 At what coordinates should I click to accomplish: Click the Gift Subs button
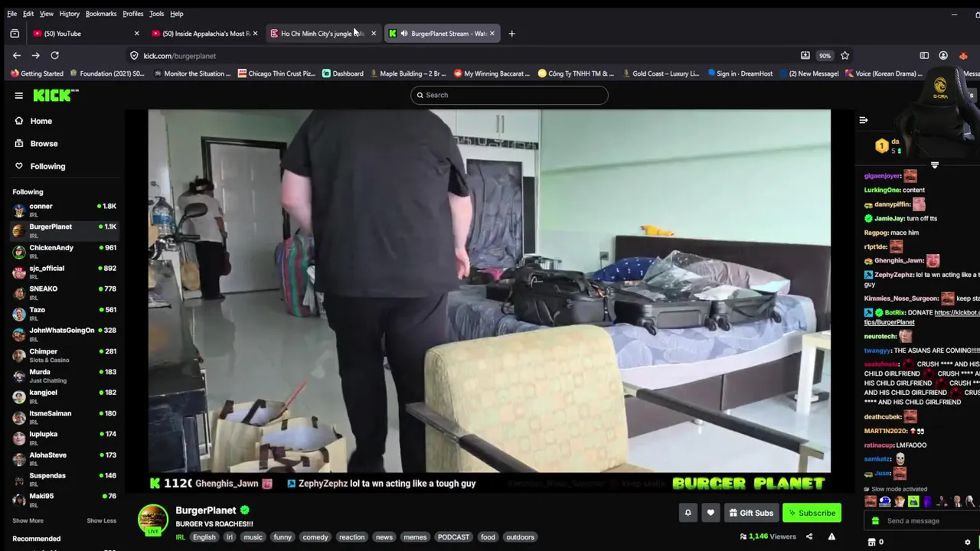coord(750,513)
